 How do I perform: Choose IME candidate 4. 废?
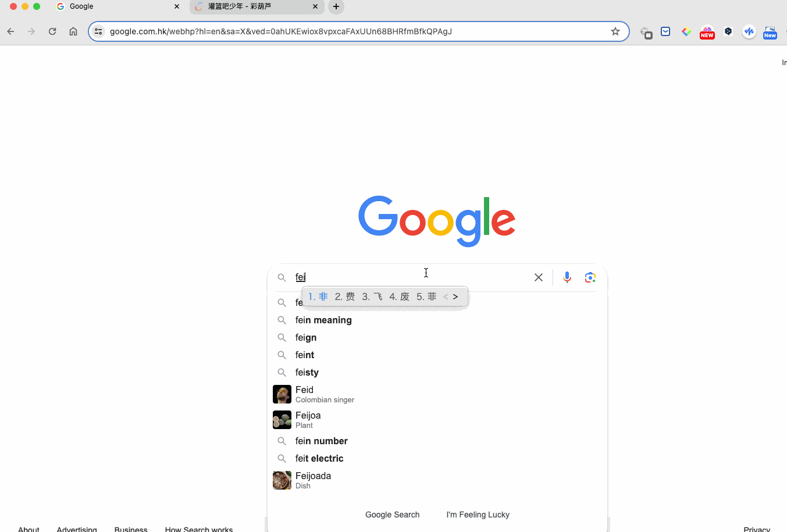pos(400,297)
